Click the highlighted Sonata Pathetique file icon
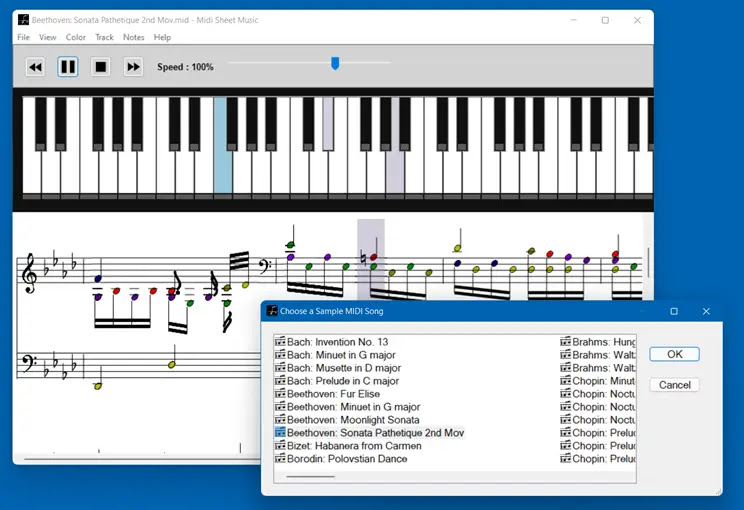The image size is (744, 510). point(280,432)
